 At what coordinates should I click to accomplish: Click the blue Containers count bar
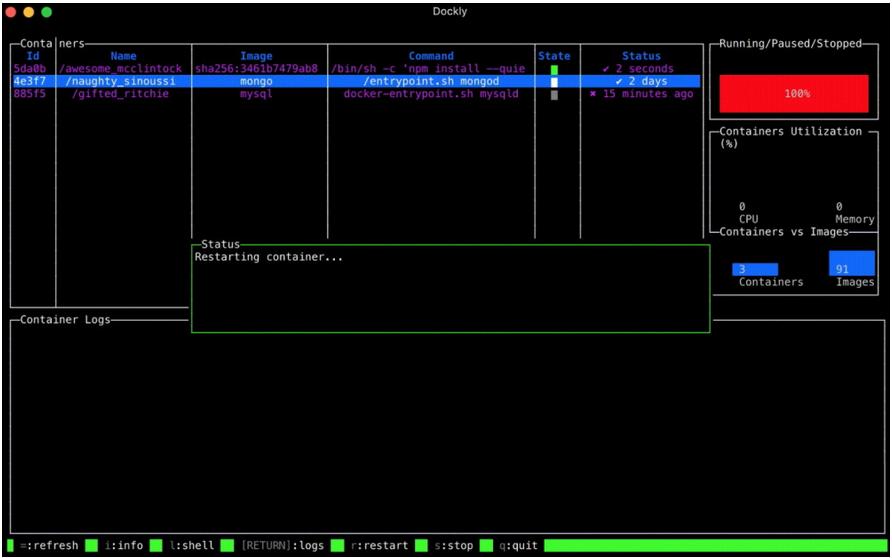[x=754, y=269]
